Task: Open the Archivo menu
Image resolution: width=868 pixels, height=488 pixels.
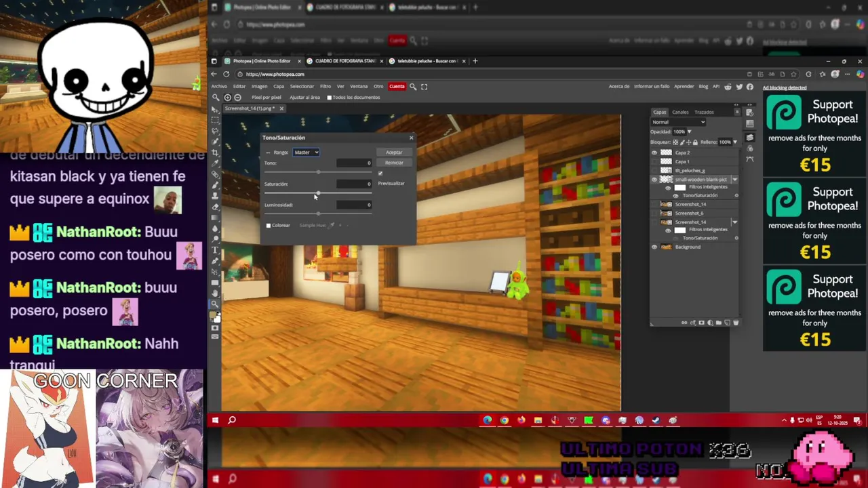Action: click(219, 87)
